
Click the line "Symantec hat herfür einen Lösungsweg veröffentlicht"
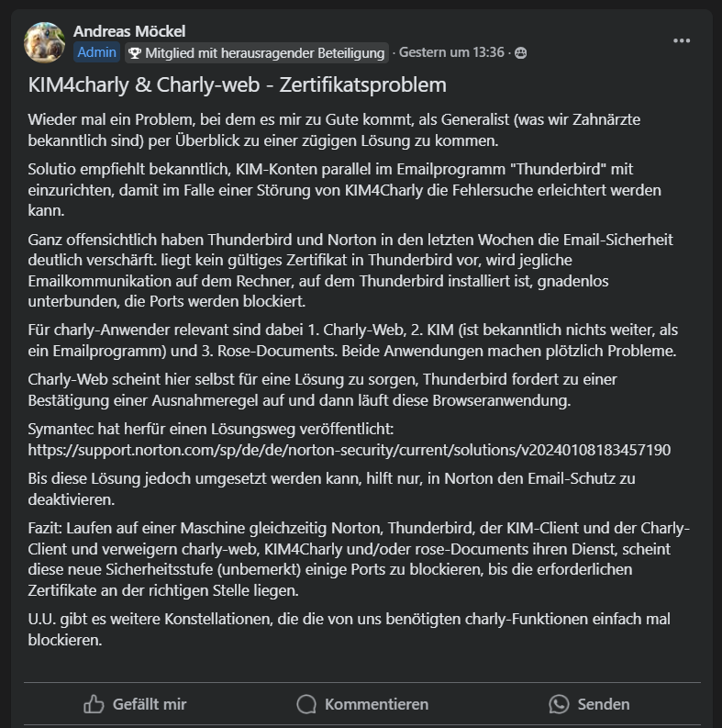(x=211, y=429)
